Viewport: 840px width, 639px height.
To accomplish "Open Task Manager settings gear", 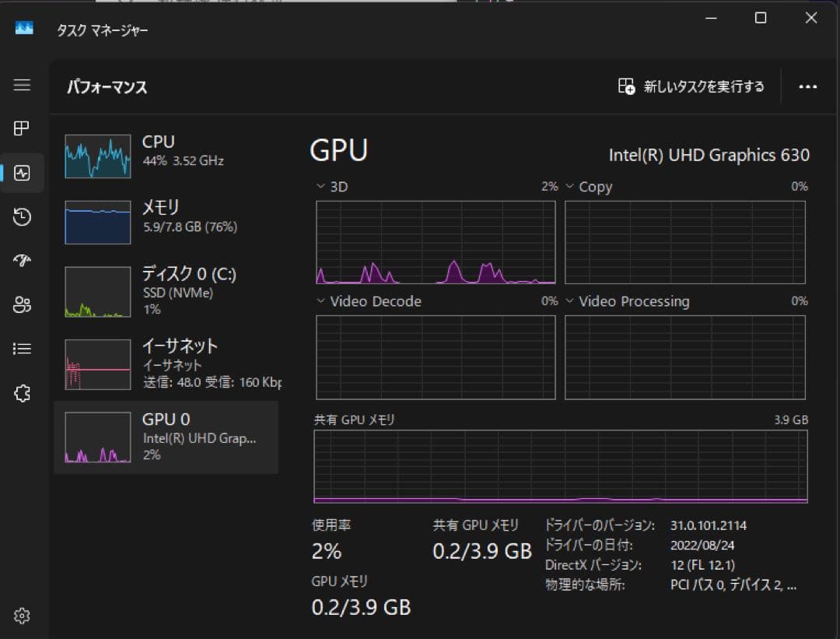I will (22, 615).
